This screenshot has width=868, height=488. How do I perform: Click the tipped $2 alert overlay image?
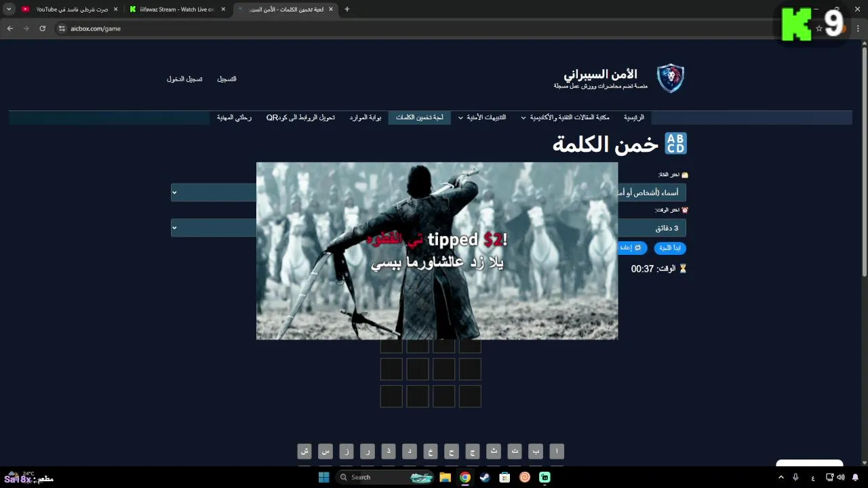click(x=437, y=250)
